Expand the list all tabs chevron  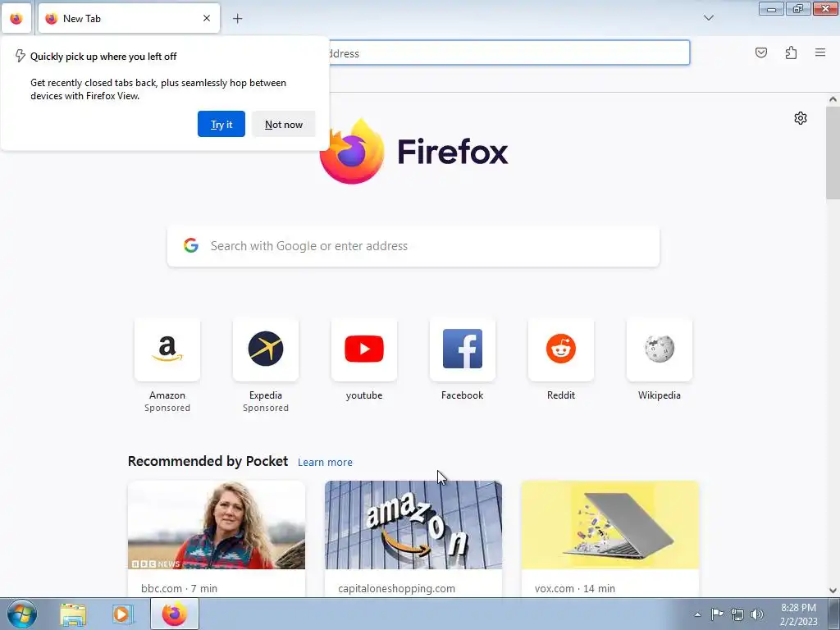click(x=708, y=18)
